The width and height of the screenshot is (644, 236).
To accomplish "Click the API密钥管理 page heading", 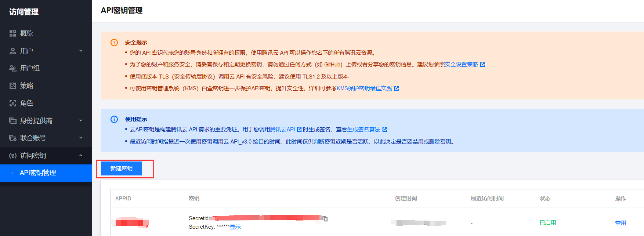I will [x=122, y=11].
